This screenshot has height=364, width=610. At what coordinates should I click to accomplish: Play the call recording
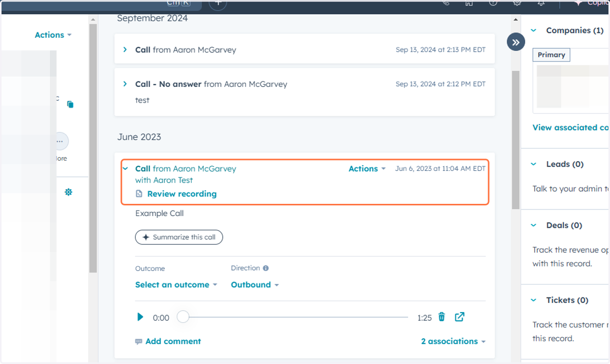(140, 317)
